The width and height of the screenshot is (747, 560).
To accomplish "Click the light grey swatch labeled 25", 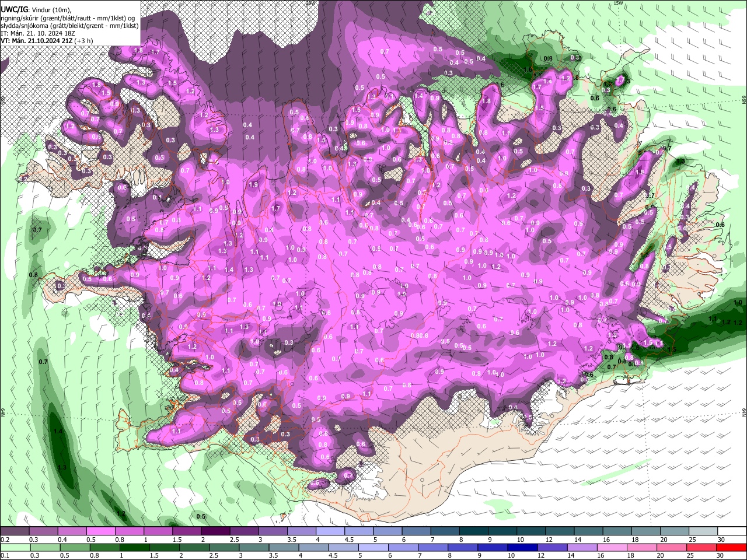I will [x=704, y=531].
